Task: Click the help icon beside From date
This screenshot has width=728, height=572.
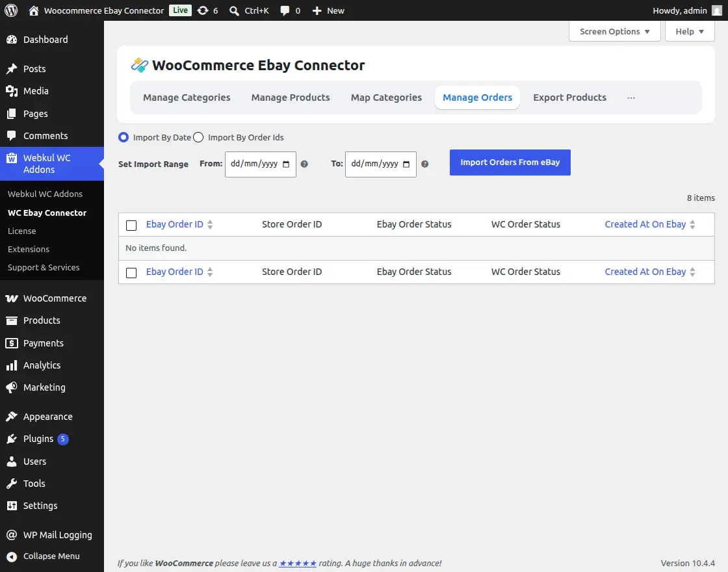Action: [304, 164]
